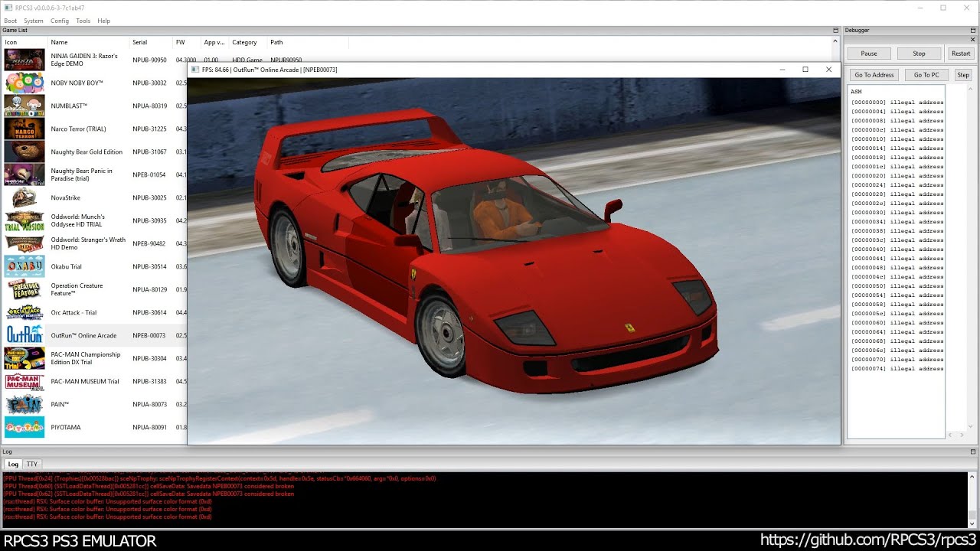Image resolution: width=980 pixels, height=551 pixels.
Task: Select 'NOBY NOBY BOY™' name text
Action: tap(77, 83)
